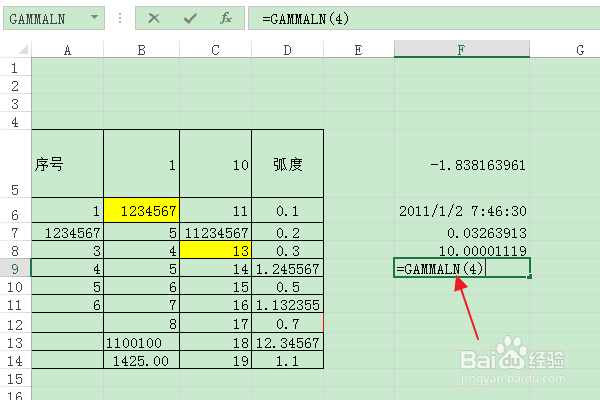Click cell with 1100100

click(142, 342)
